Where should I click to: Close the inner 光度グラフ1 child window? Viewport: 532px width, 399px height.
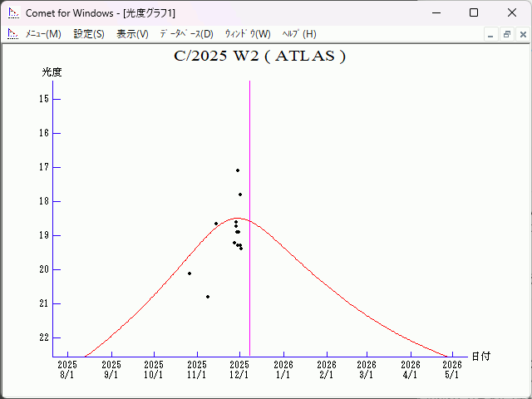tap(521, 35)
